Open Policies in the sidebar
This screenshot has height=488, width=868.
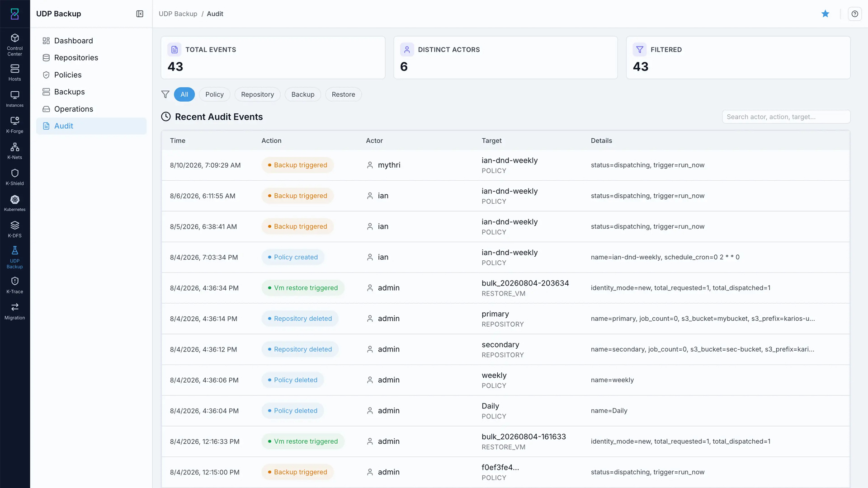(x=91, y=75)
